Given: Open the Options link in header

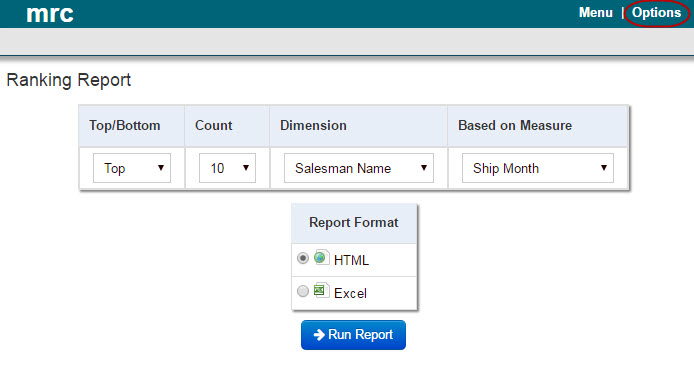Looking at the screenshot, I should (656, 13).
